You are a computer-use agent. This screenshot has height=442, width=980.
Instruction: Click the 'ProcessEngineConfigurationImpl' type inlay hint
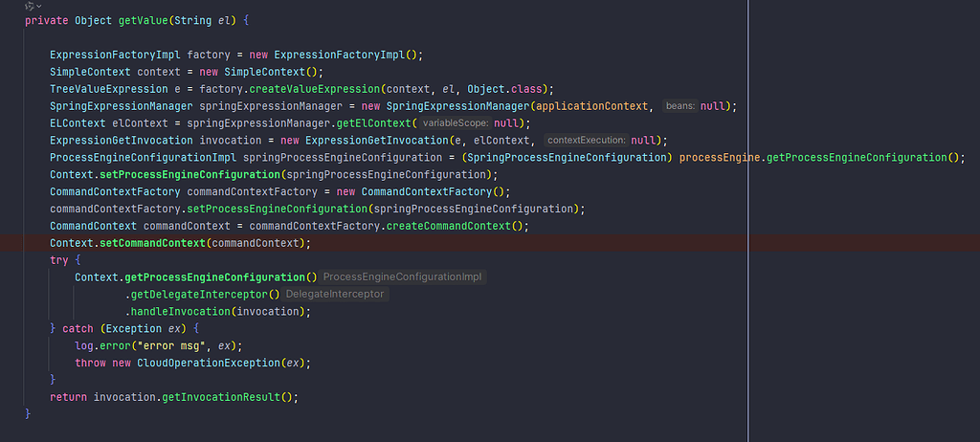(x=403, y=276)
